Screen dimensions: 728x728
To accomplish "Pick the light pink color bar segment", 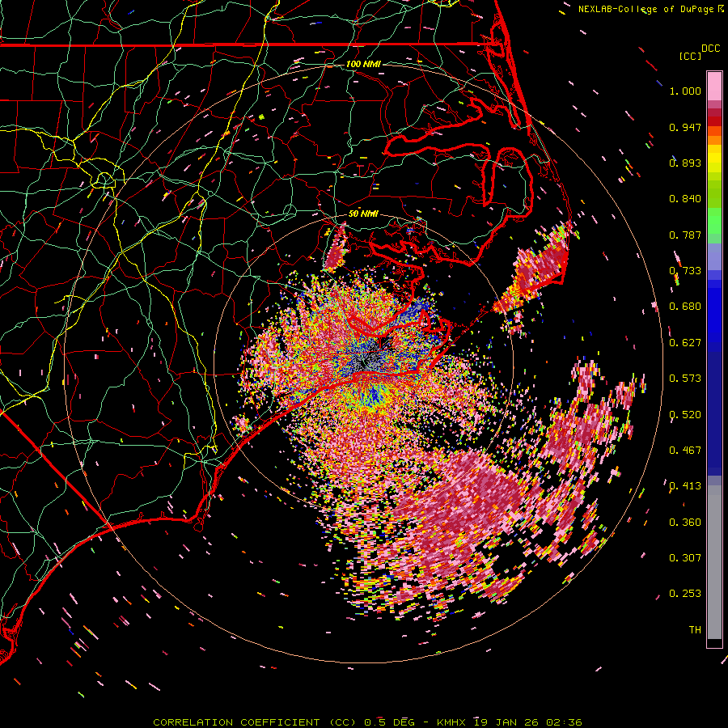I will (x=714, y=86).
